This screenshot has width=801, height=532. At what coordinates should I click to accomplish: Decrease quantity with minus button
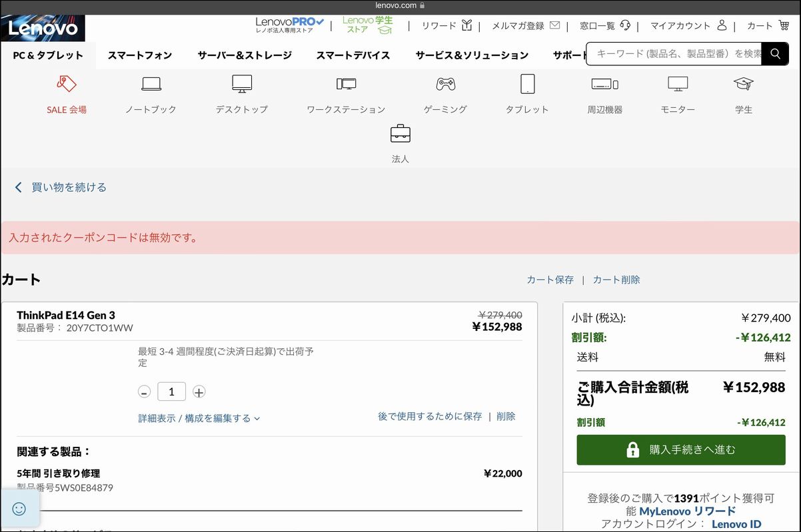[144, 392]
